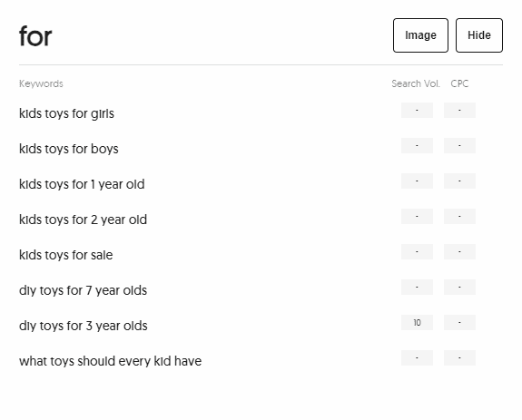Click search volume 10 for diy 3 year olds
This screenshot has width=522, height=420.
coord(417,323)
